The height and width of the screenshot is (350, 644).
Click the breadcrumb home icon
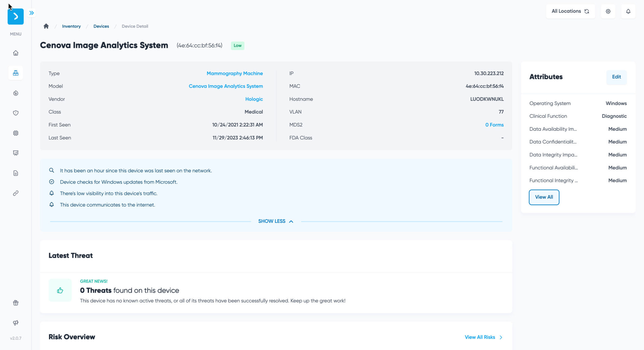pos(46,26)
